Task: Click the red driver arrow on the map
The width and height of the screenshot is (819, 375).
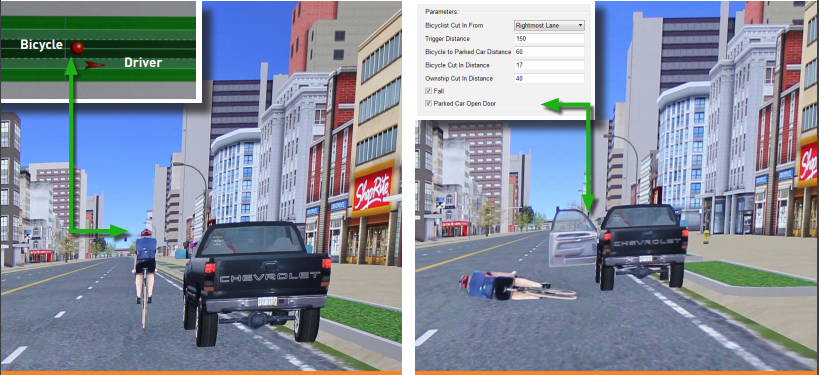Action: pos(95,65)
